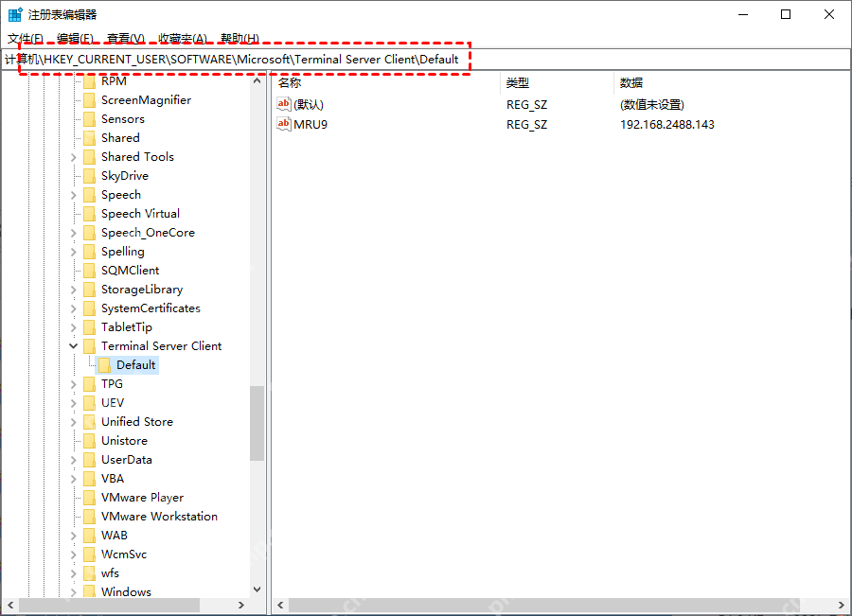Click the Sensors folder icon
The image size is (852, 616).
(90, 119)
